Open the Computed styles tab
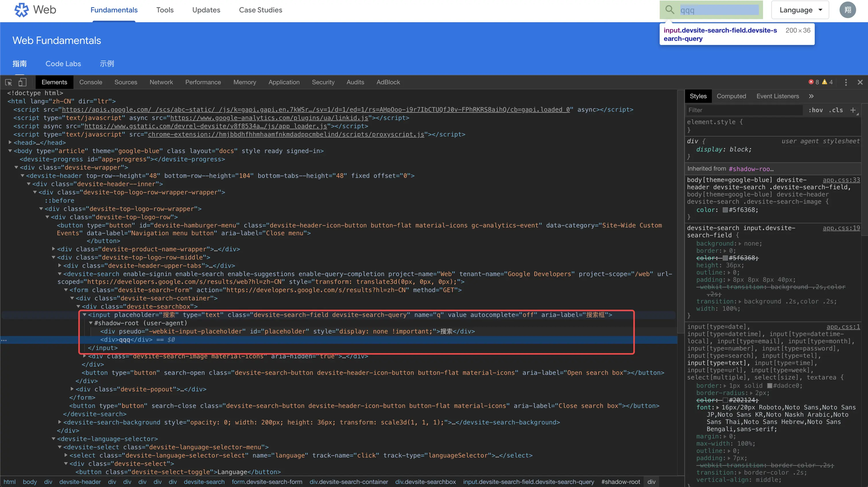 tap(731, 96)
